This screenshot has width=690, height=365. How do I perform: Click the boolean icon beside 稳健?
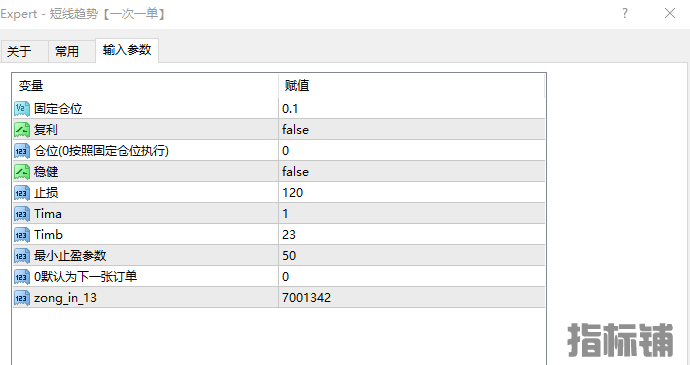22,172
